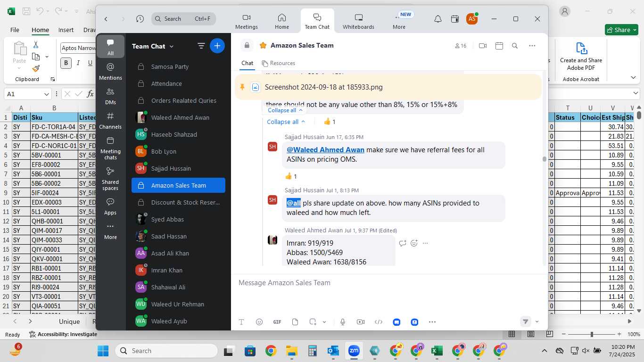This screenshot has height=362, width=644.
Task: Click the blue plus new chat button
Action: point(217,46)
